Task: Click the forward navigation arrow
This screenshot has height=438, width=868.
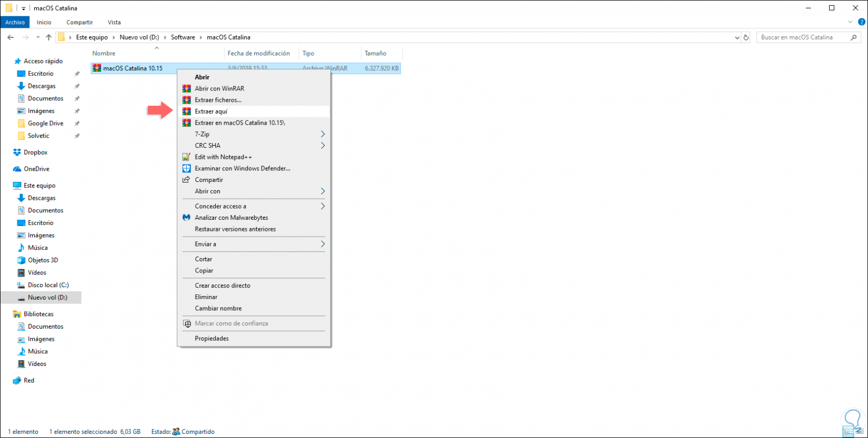Action: coord(25,37)
